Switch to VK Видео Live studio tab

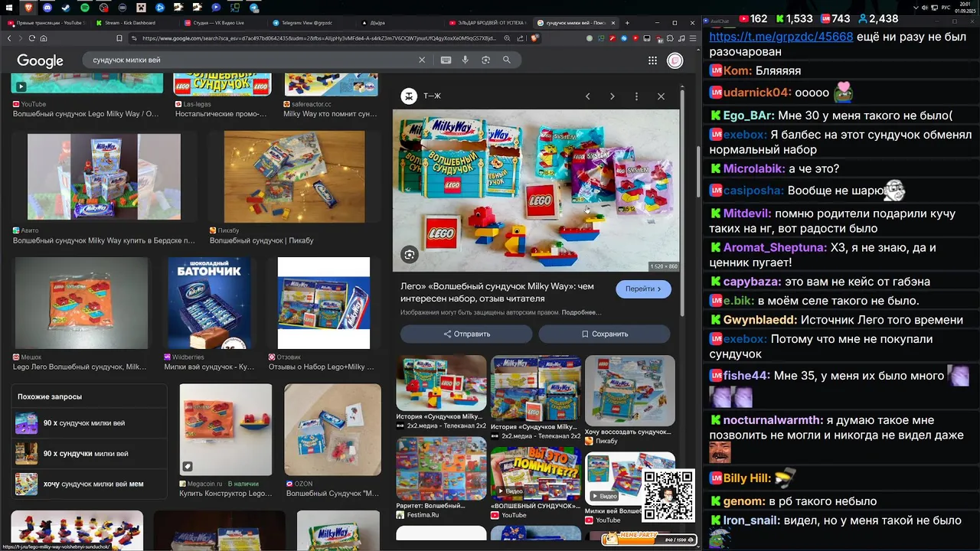click(x=224, y=23)
